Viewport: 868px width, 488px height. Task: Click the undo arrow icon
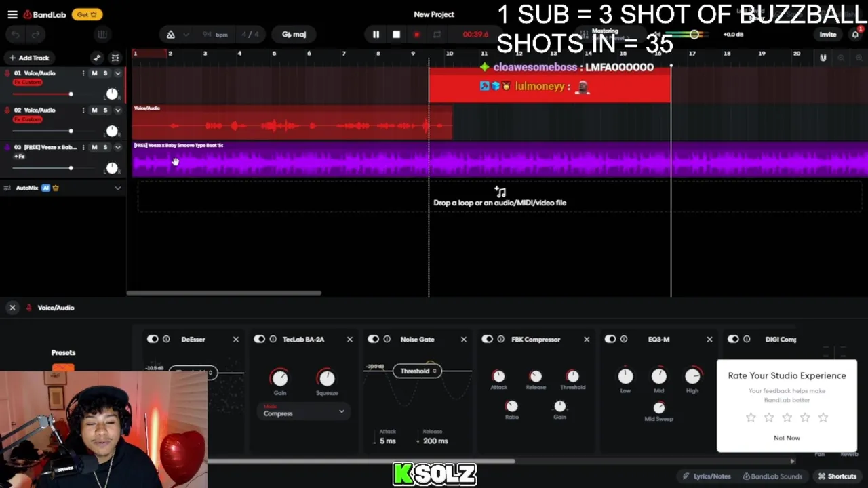click(x=16, y=35)
